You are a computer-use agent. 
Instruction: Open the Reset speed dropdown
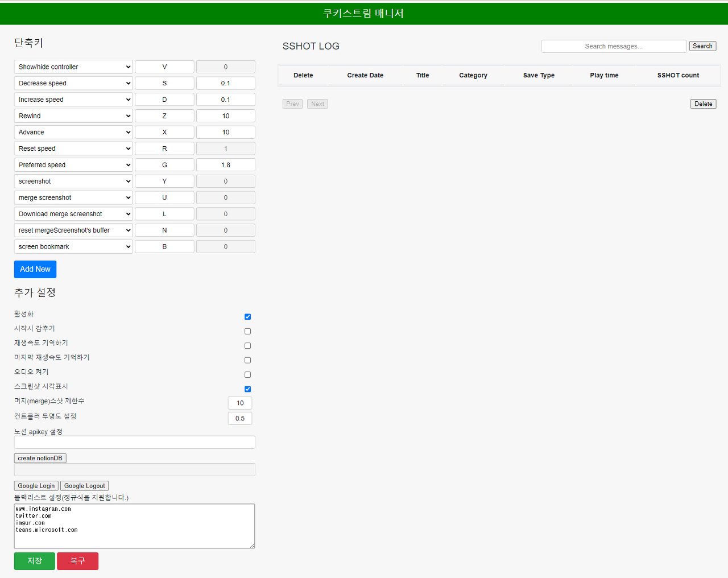[73, 148]
